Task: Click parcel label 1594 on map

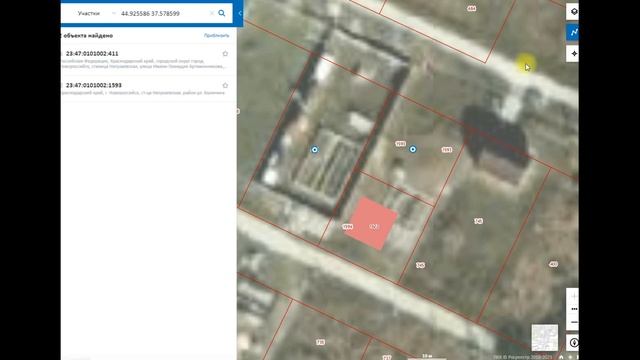Action: (348, 227)
